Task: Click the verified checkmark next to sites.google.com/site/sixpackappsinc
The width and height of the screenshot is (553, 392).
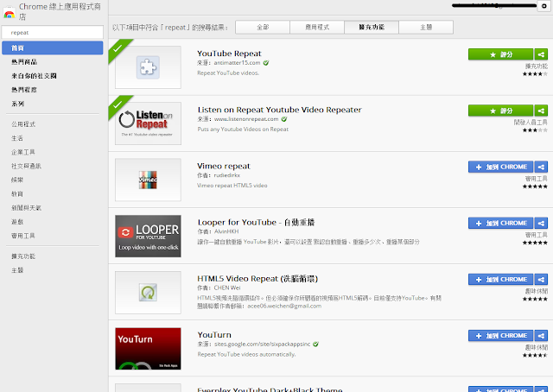Action: (x=315, y=344)
